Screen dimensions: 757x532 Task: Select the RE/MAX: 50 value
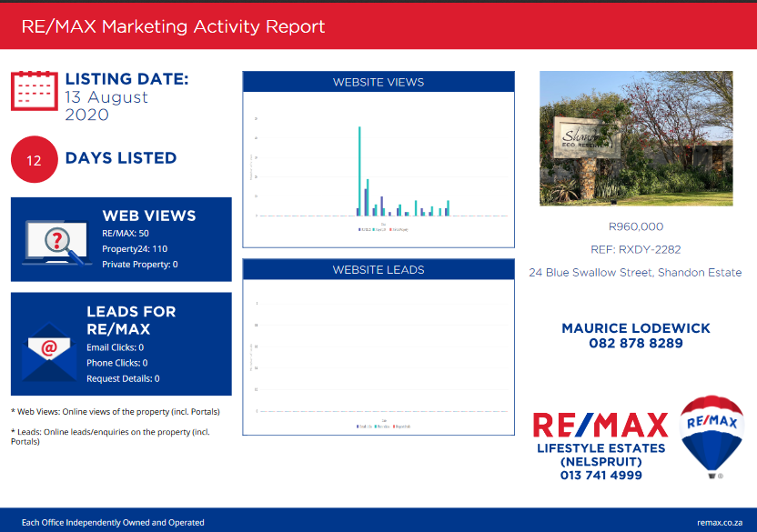point(126,233)
